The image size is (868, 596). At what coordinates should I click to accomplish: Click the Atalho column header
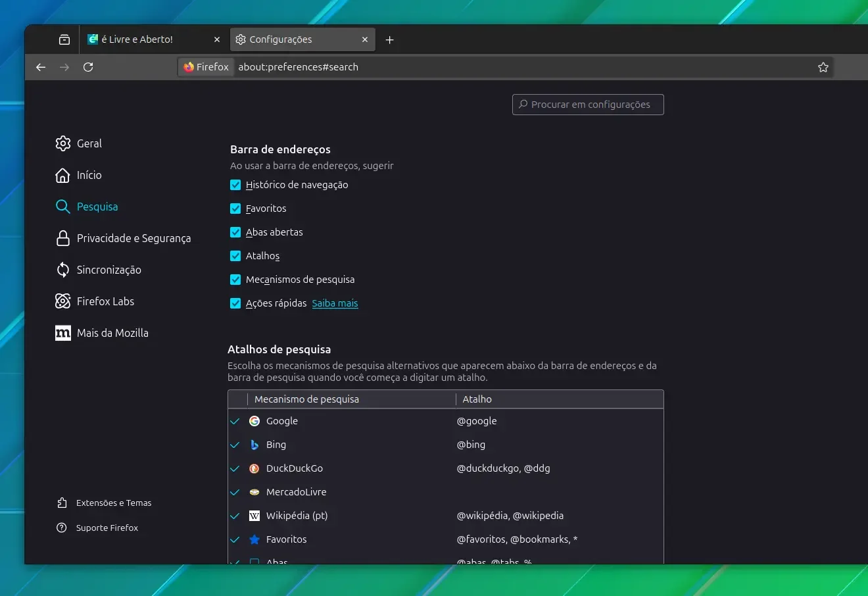click(x=559, y=399)
